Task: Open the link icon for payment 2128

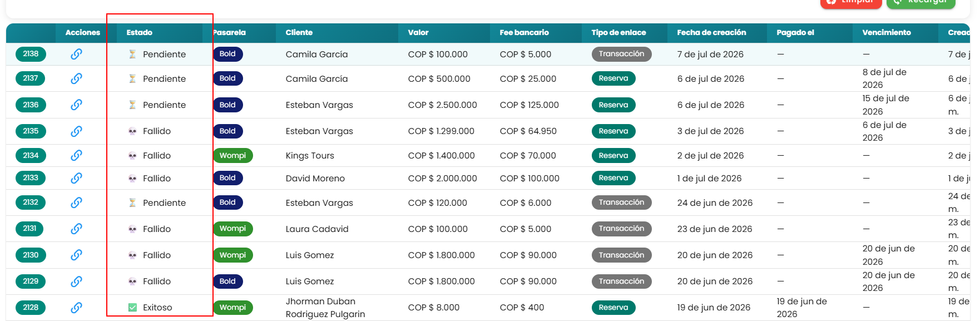Action: 77,308
